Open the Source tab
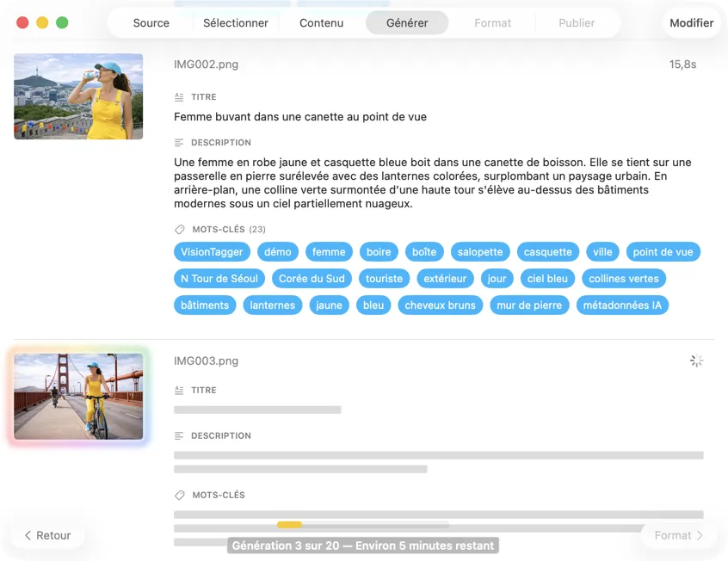728x561 pixels. click(151, 23)
